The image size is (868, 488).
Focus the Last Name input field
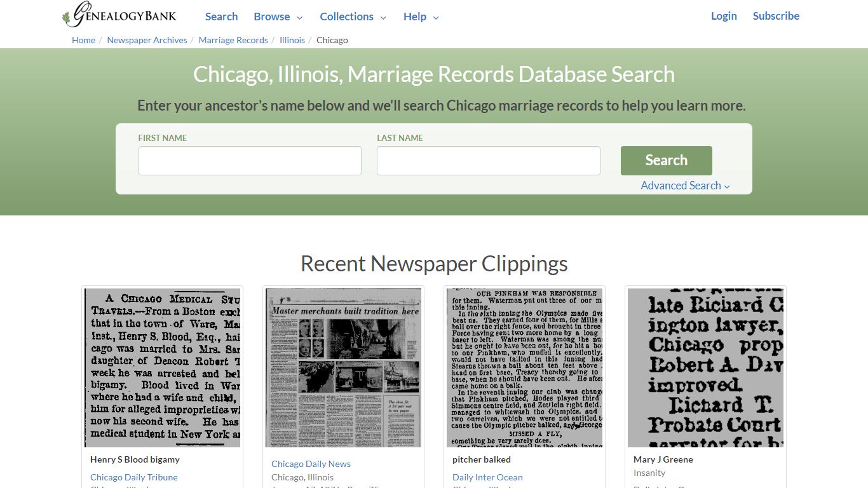pos(488,161)
